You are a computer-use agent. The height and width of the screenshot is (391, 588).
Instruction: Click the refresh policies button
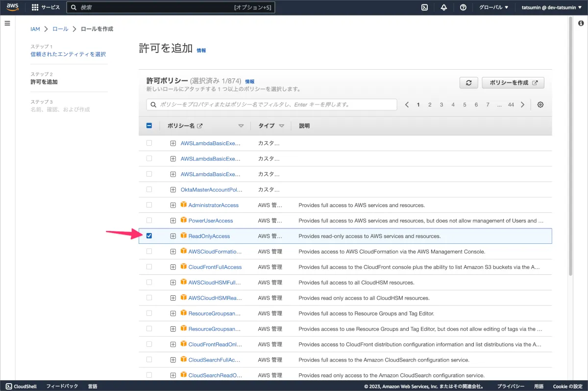[x=468, y=83]
